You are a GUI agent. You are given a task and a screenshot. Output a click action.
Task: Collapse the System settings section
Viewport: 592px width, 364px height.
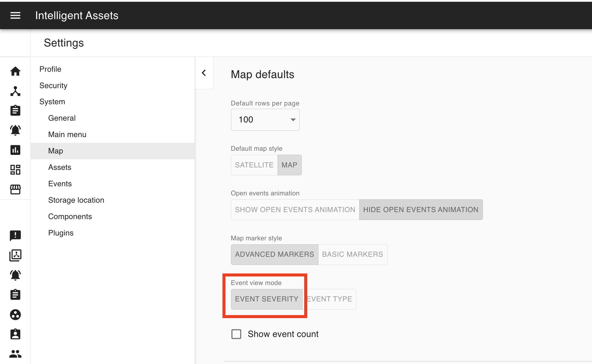tap(52, 102)
